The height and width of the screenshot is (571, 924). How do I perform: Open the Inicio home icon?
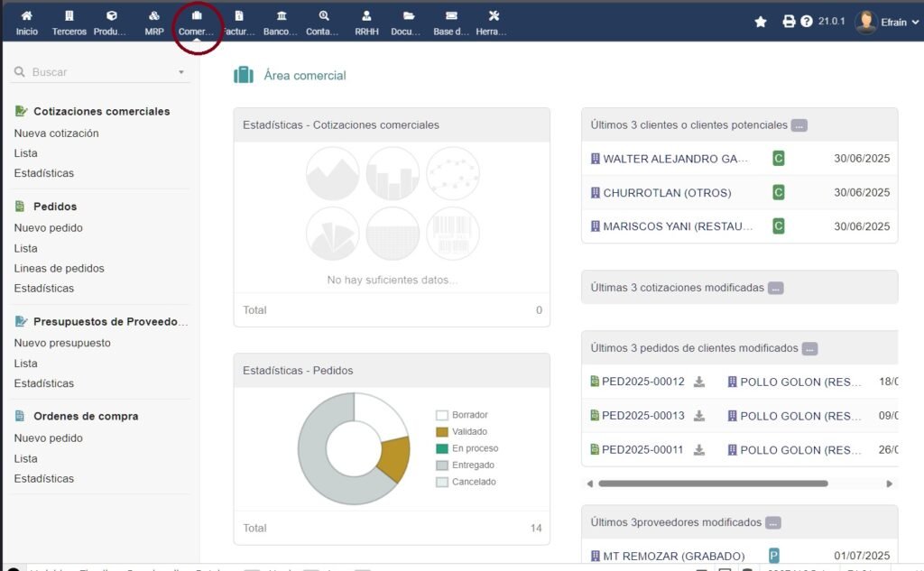(x=26, y=16)
